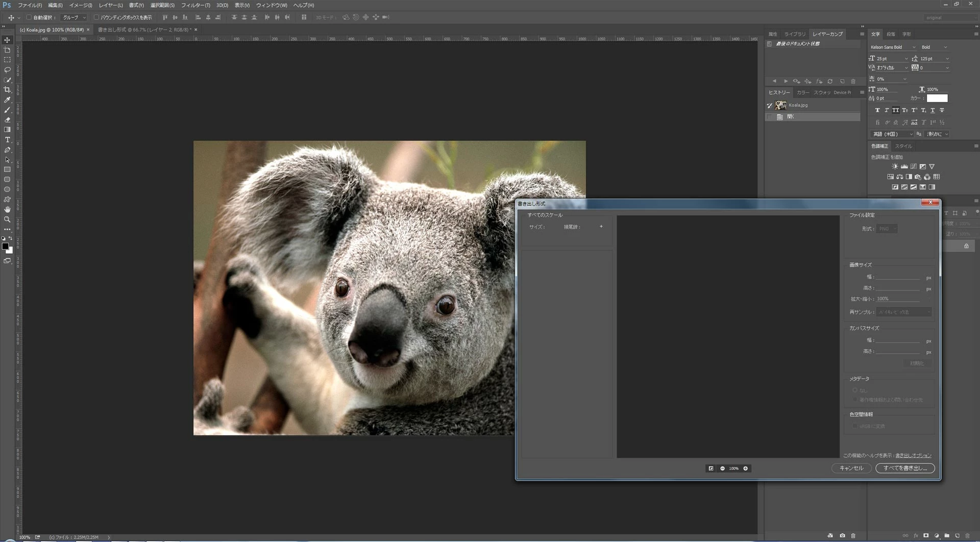
Task: Open the フィルター(T) menu
Action: 195,5
